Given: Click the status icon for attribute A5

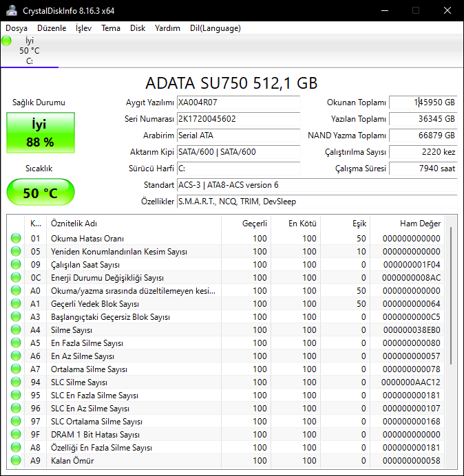Looking at the screenshot, I should pos(16,343).
